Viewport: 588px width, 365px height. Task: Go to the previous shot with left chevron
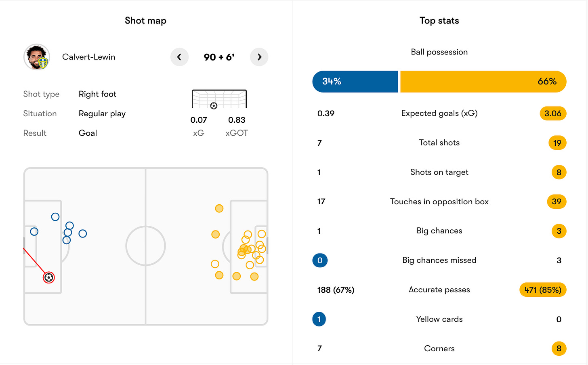pos(179,57)
